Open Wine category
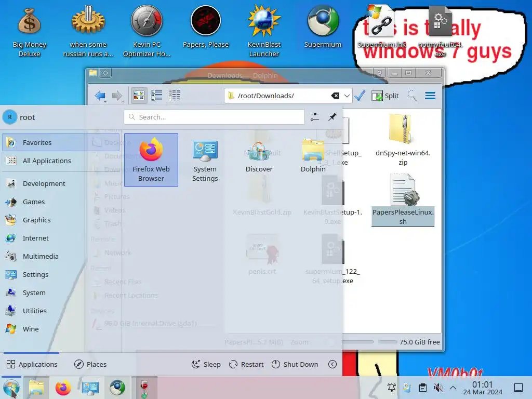The image size is (532, 399). [61, 329]
